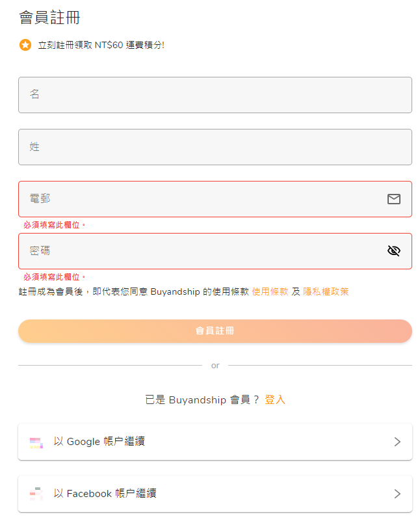This screenshot has width=420, height=527.
Task: Click the Google logo icon
Action: (36, 442)
